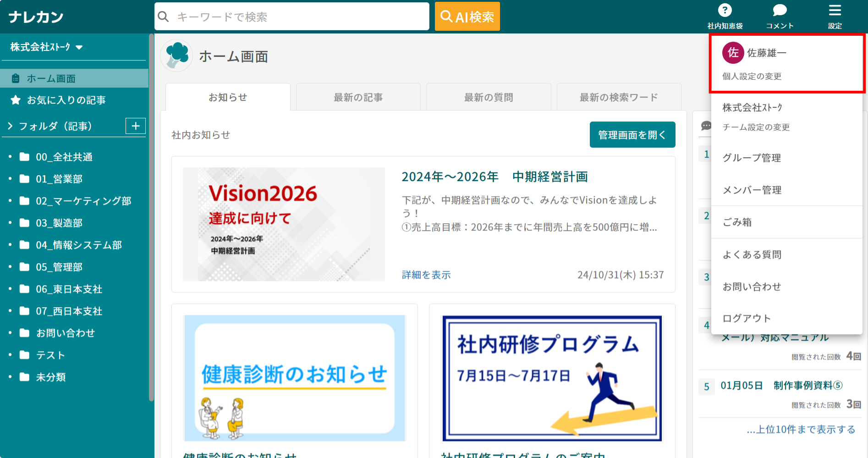The width and height of the screenshot is (868, 458).
Task: Show 上位10件まで表示する list
Action: pyautogui.click(x=801, y=429)
